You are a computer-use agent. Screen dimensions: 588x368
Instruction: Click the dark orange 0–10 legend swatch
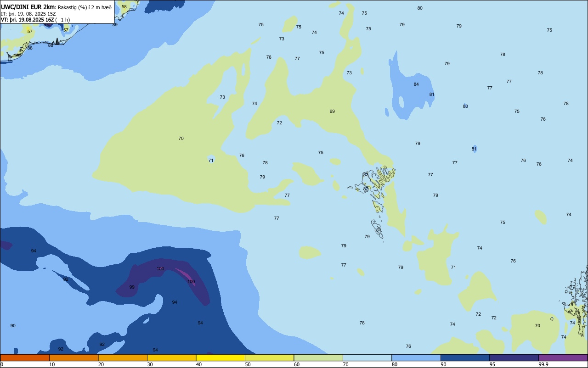click(x=25, y=357)
